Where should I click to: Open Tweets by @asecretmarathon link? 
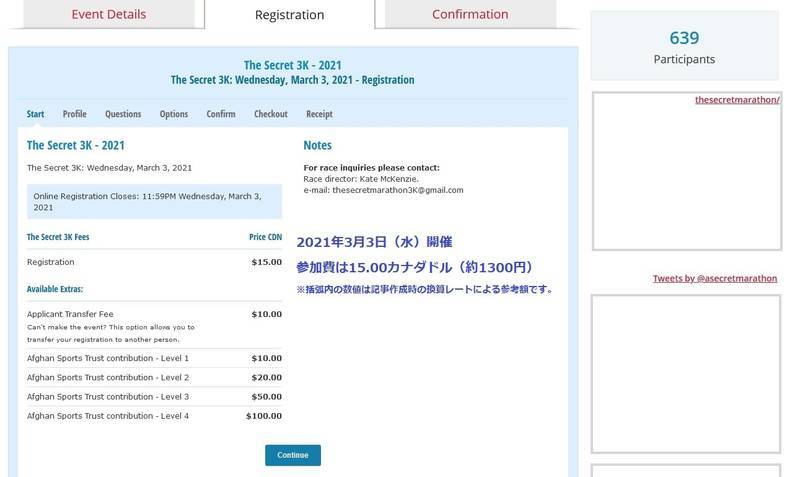pyautogui.click(x=715, y=279)
